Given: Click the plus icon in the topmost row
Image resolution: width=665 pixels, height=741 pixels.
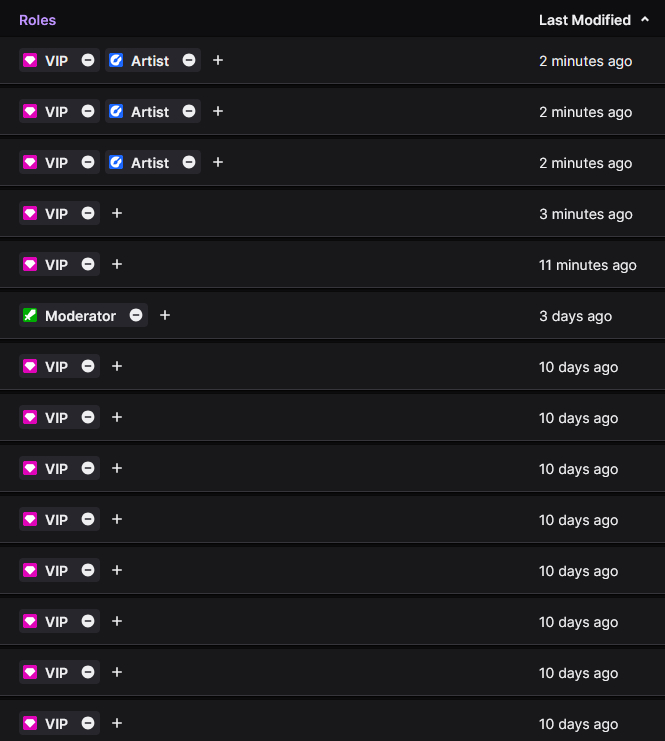Looking at the screenshot, I should tap(218, 60).
